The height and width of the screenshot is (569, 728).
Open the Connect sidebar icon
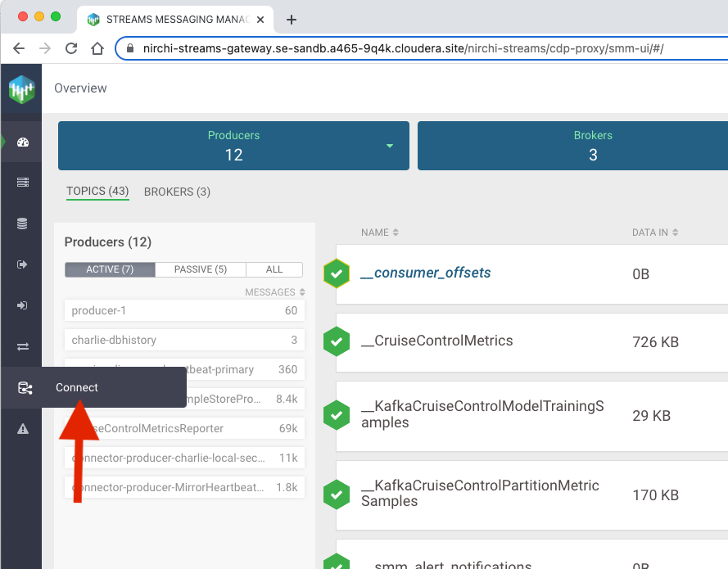click(25, 387)
